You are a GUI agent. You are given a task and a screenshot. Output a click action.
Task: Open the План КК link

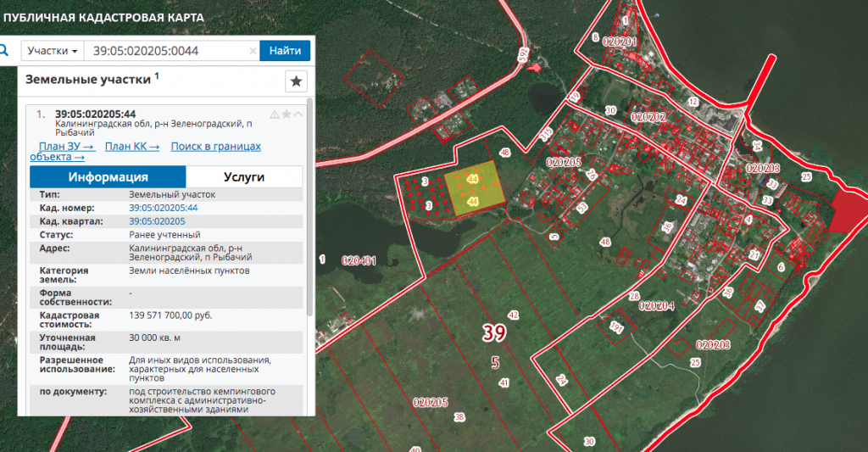click(x=132, y=147)
